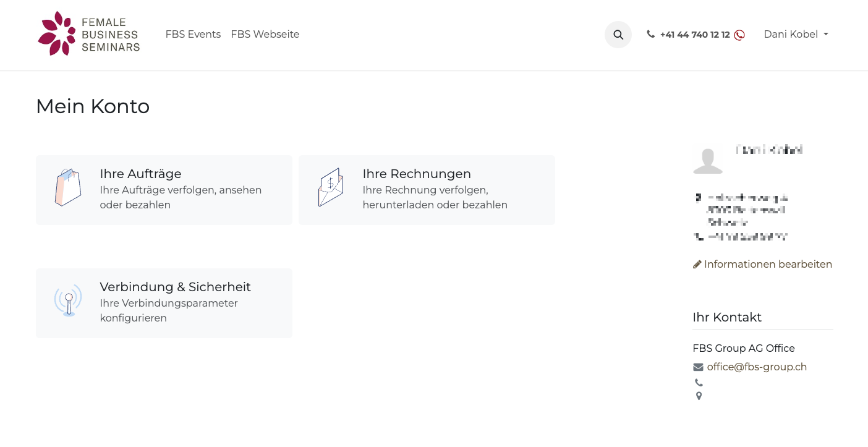Image resolution: width=868 pixels, height=447 pixels.
Task: Click the Female Business Seminars logo
Action: (x=88, y=34)
